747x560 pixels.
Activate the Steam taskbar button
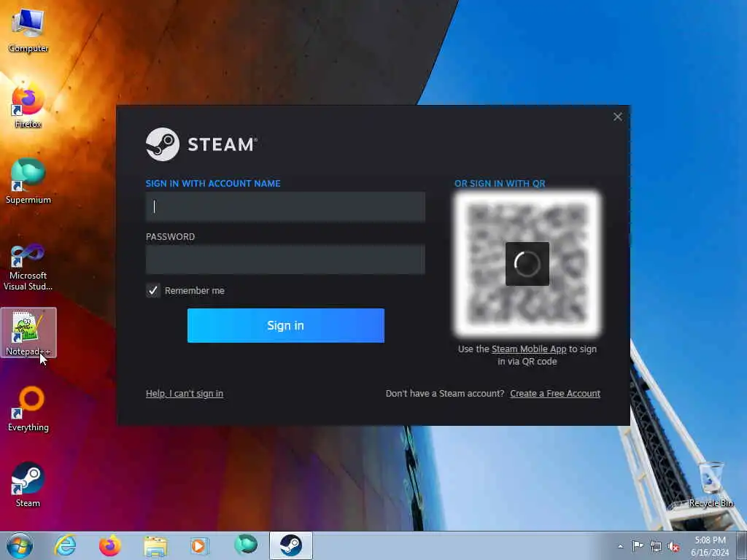[x=290, y=545]
